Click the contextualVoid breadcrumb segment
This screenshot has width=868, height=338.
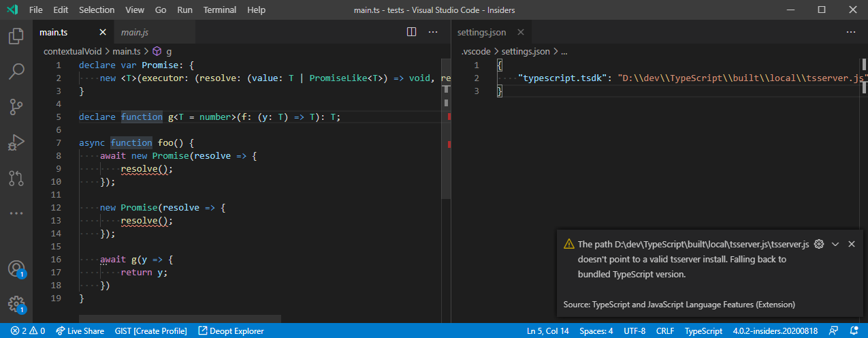[x=73, y=51]
